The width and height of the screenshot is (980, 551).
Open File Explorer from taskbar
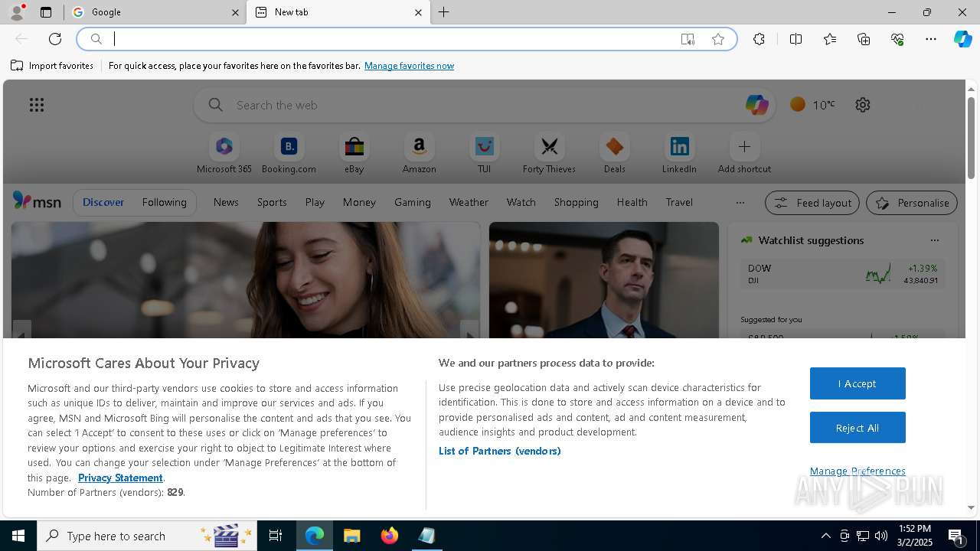352,536
